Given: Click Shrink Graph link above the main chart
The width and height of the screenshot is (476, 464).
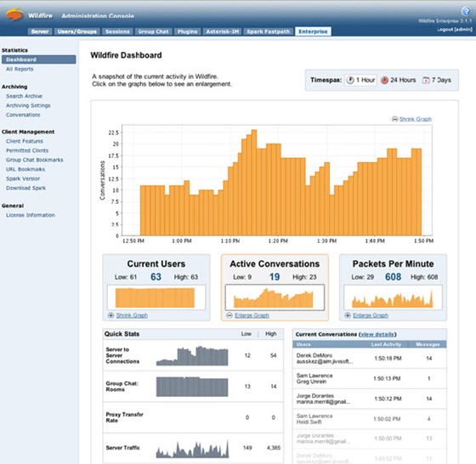Looking at the screenshot, I should tap(416, 119).
